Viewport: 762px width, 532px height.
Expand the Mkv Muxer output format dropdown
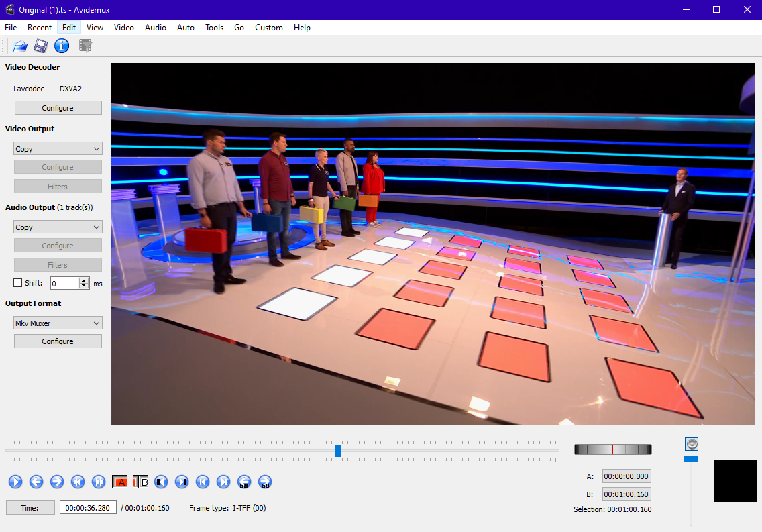pyautogui.click(x=58, y=323)
